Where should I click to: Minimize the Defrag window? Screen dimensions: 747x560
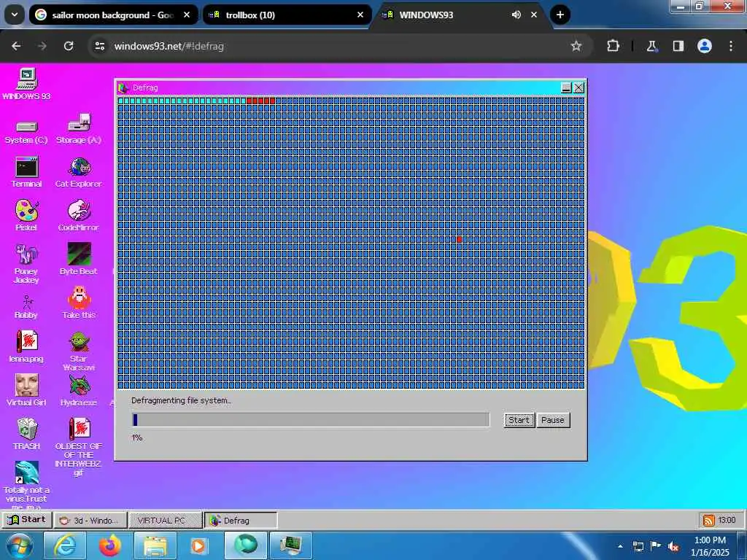click(x=566, y=87)
